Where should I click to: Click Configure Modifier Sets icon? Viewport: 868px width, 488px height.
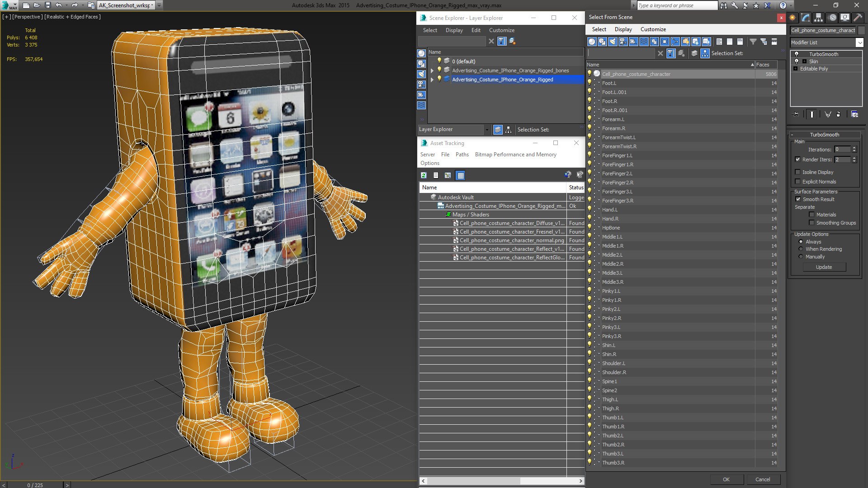[x=854, y=114]
